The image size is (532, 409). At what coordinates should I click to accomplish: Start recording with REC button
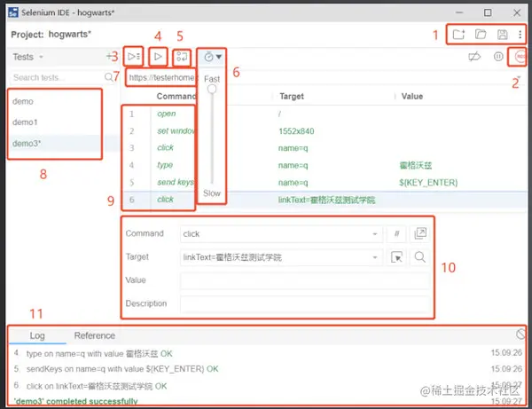[520, 57]
